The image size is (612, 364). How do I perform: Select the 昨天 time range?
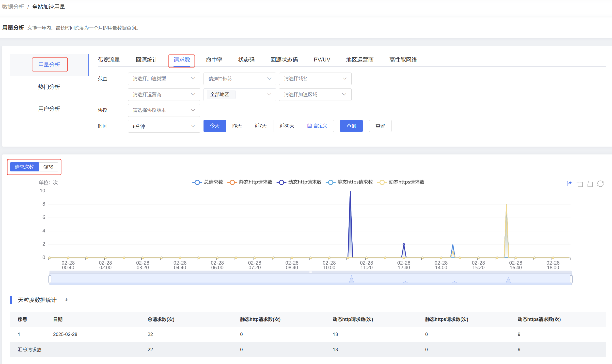click(x=237, y=126)
